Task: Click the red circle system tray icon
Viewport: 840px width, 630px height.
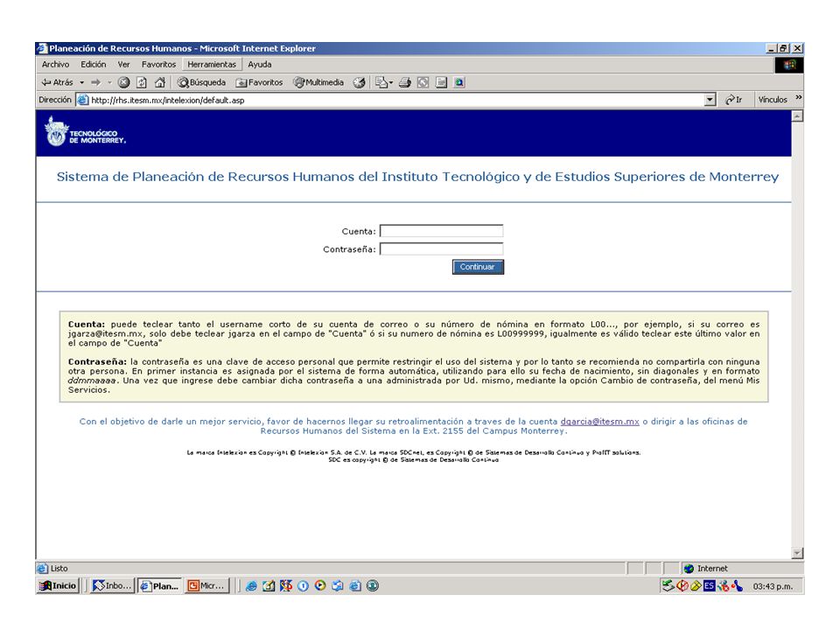Action: [682, 586]
